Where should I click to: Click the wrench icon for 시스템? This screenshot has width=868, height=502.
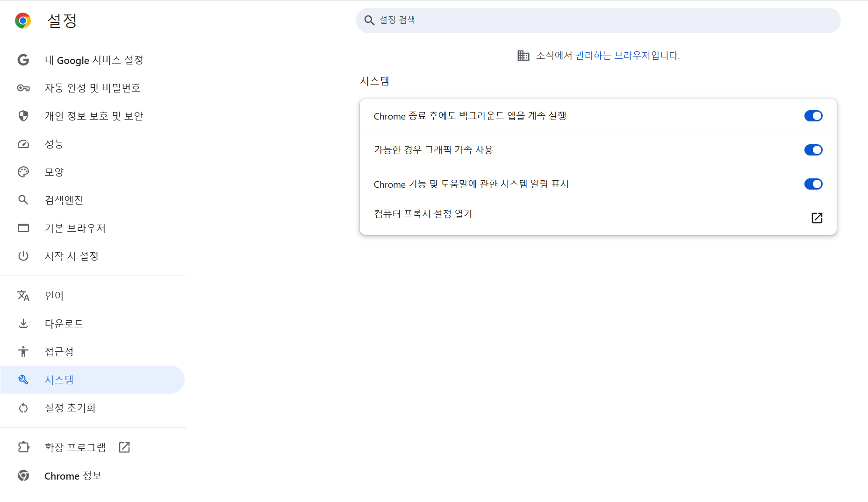click(23, 380)
